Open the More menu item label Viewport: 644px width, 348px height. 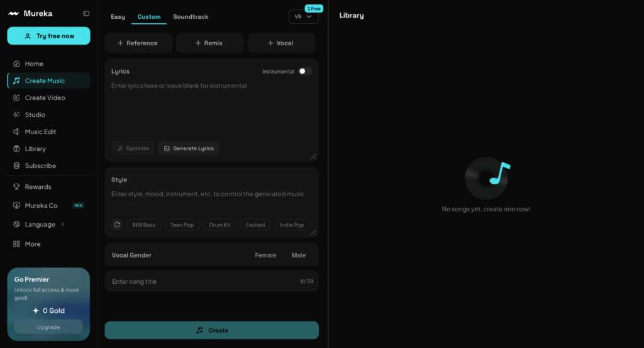click(33, 244)
